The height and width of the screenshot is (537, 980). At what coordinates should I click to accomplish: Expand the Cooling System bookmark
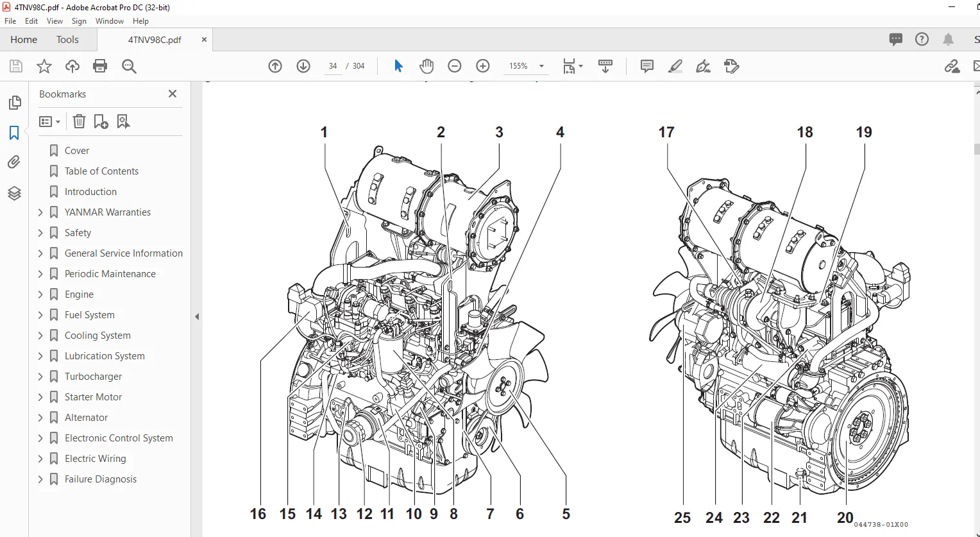[x=40, y=336]
